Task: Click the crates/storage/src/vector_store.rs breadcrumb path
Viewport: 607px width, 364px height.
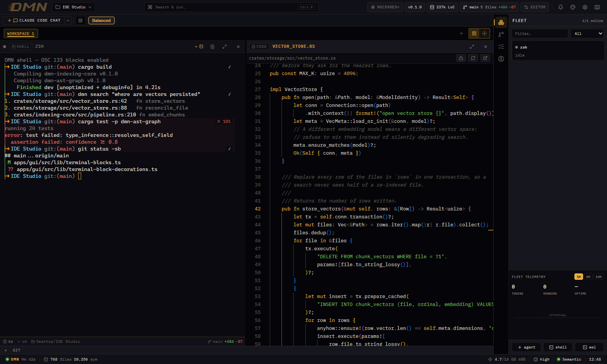Action: tap(292, 58)
